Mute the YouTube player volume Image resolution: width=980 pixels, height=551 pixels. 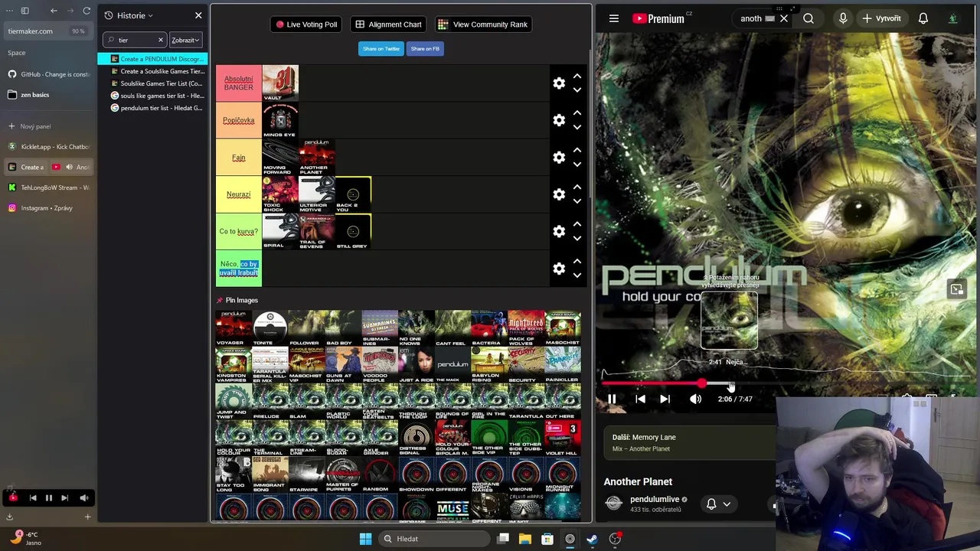[695, 399]
